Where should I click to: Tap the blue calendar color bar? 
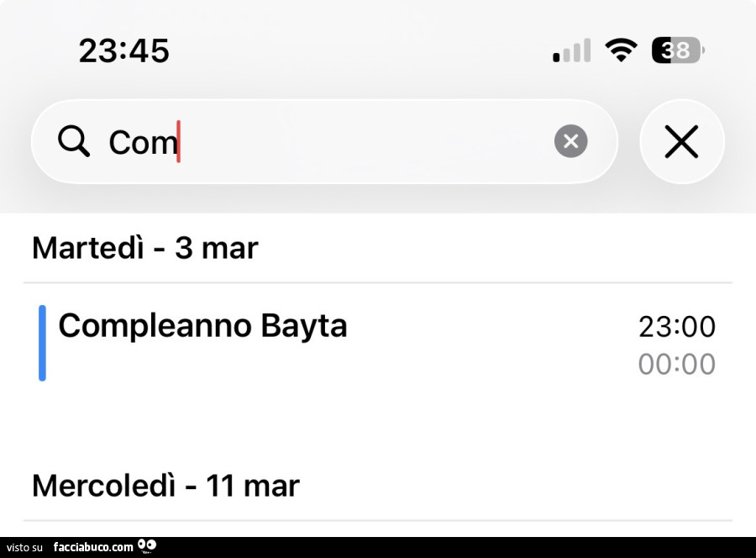tap(42, 343)
